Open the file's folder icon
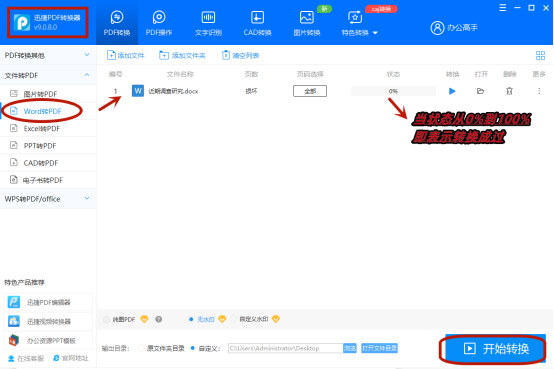The image size is (554, 369). tap(481, 91)
